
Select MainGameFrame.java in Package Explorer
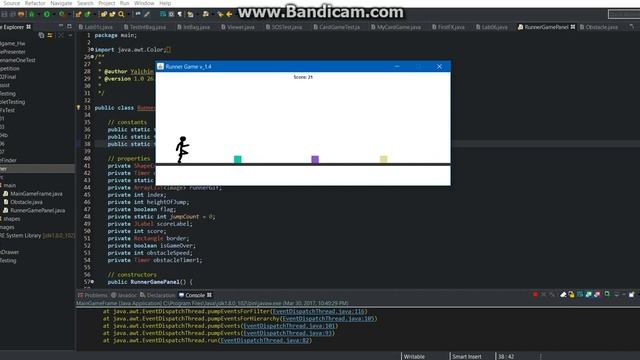pyautogui.click(x=33, y=194)
